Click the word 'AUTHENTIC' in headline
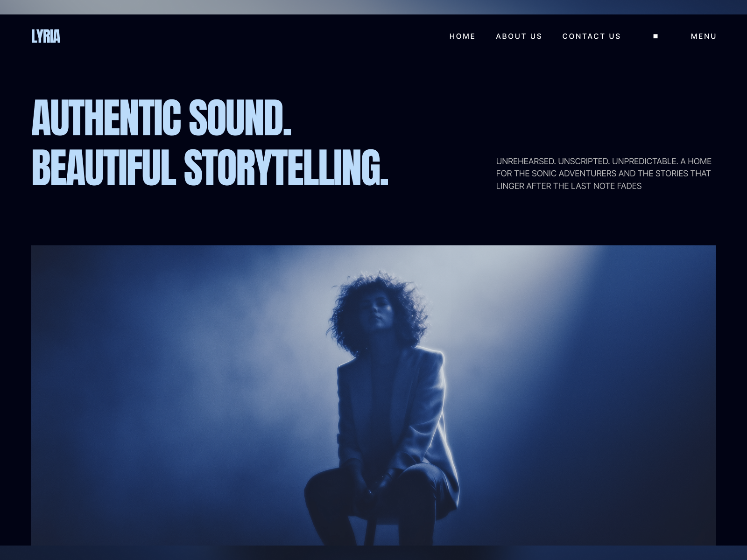 pos(106,119)
